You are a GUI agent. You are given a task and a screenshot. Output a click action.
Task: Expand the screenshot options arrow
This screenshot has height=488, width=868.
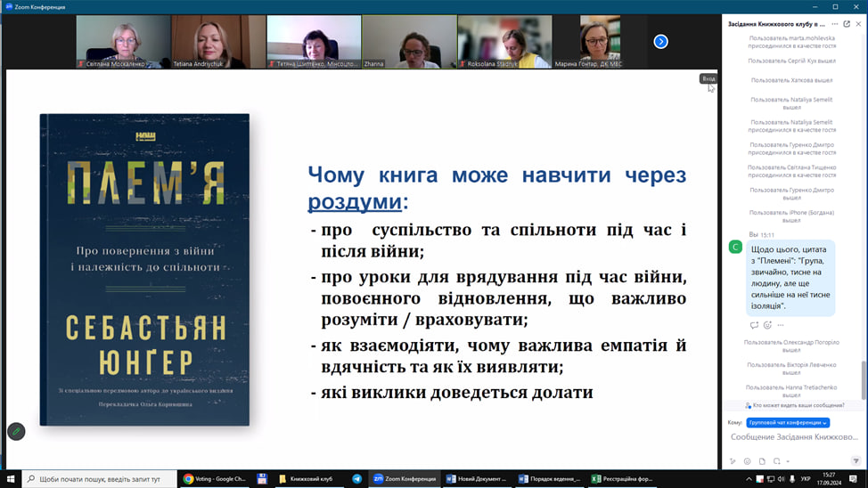pyautogui.click(x=788, y=461)
